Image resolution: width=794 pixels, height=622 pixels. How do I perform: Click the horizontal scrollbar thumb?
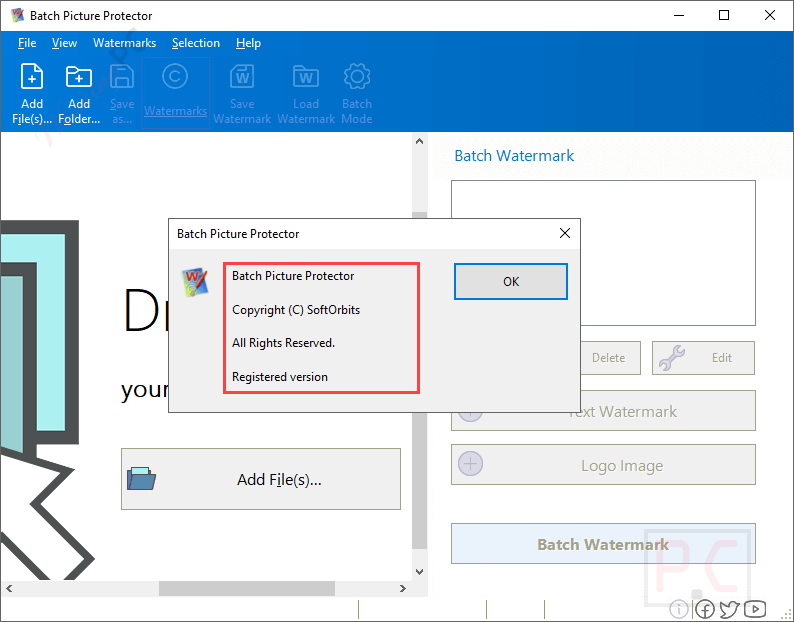247,589
